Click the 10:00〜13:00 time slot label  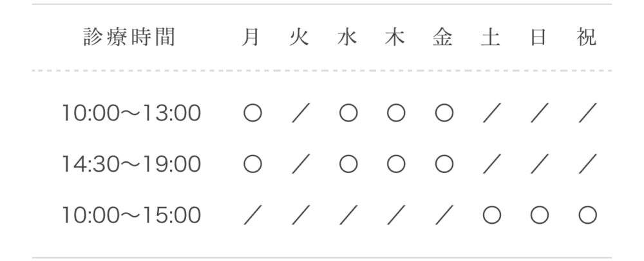point(131,113)
